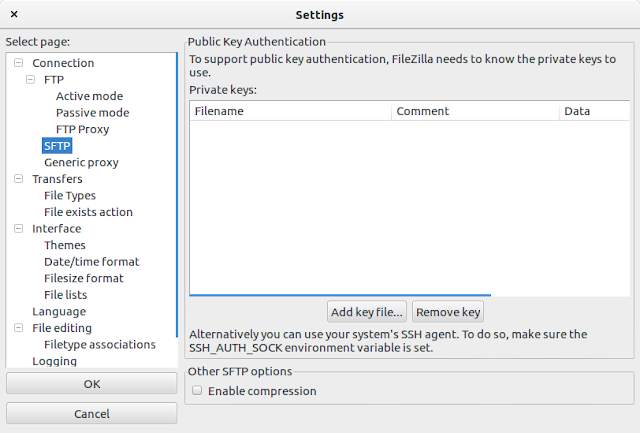Open the File lists page

(65, 295)
